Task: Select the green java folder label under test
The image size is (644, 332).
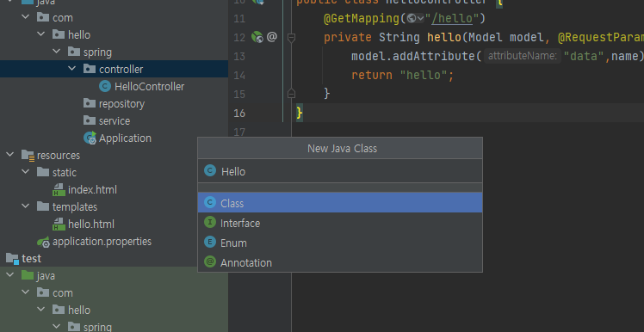Action: [46, 276]
